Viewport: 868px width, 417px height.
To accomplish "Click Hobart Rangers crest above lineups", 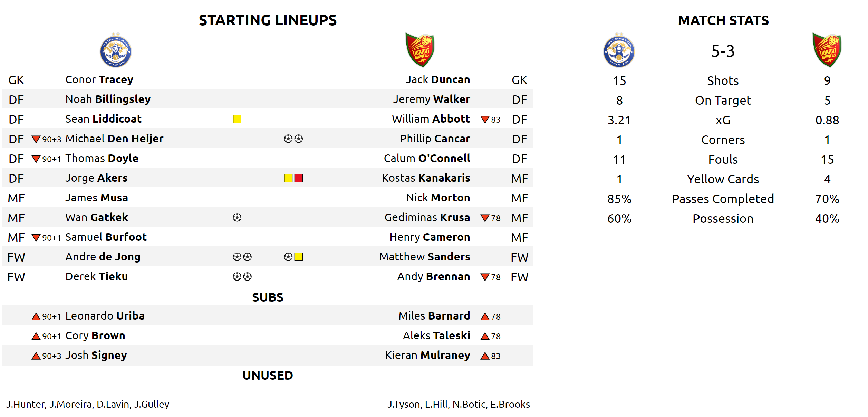I will 420,50.
